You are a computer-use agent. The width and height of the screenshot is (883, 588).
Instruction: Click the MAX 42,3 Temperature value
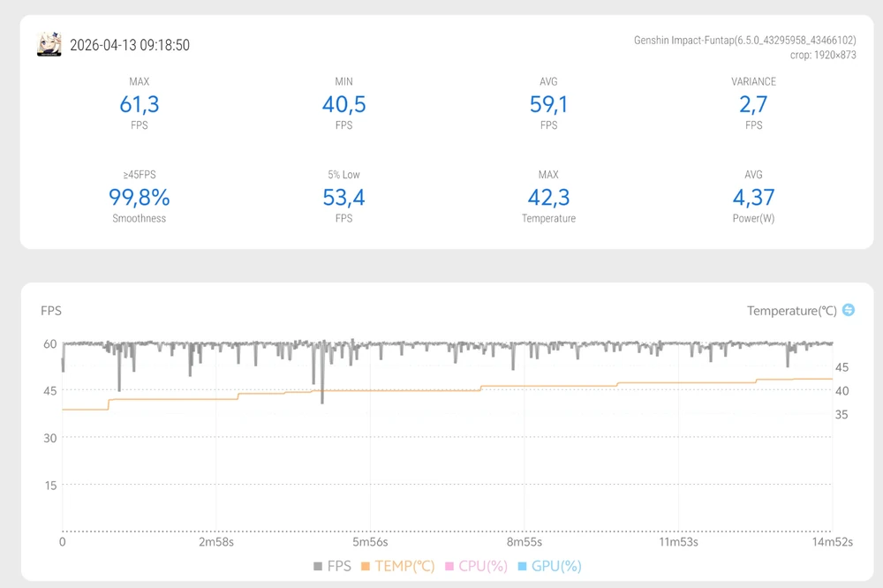[548, 197]
